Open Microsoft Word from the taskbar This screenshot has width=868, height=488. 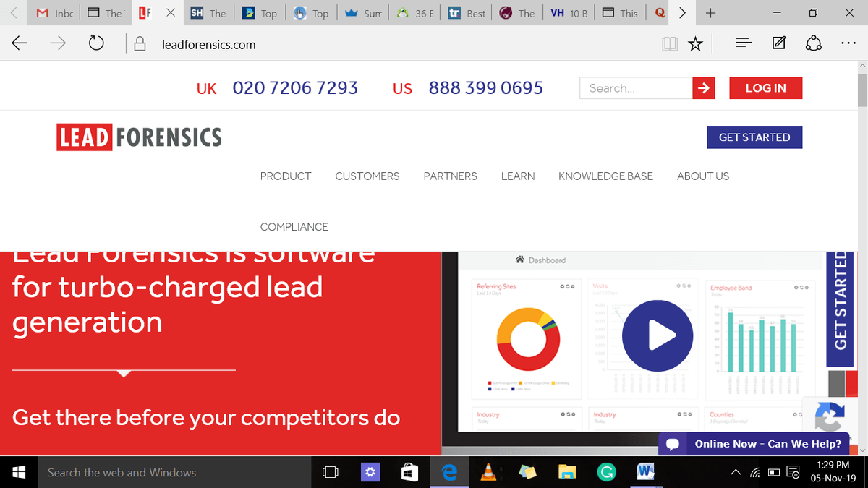pyautogui.click(x=645, y=472)
